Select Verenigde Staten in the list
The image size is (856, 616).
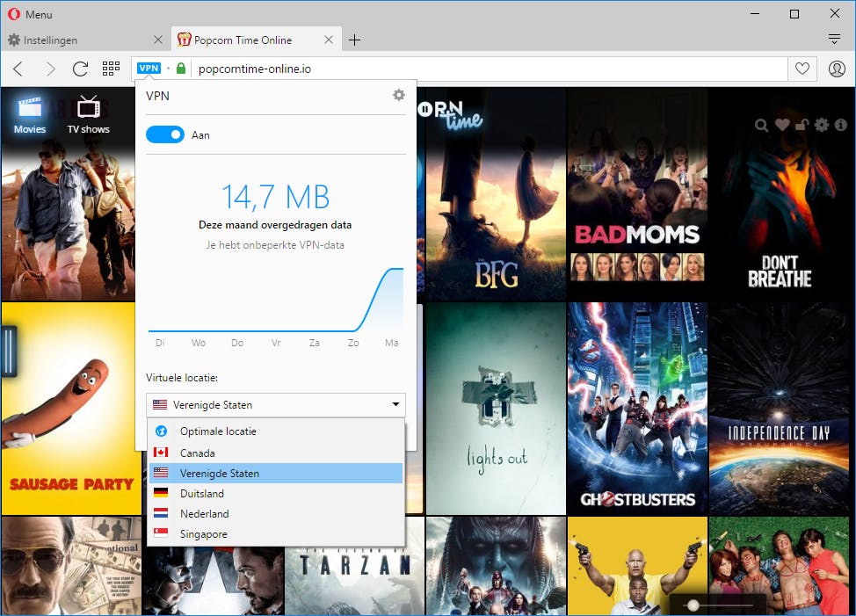pyautogui.click(x=276, y=473)
